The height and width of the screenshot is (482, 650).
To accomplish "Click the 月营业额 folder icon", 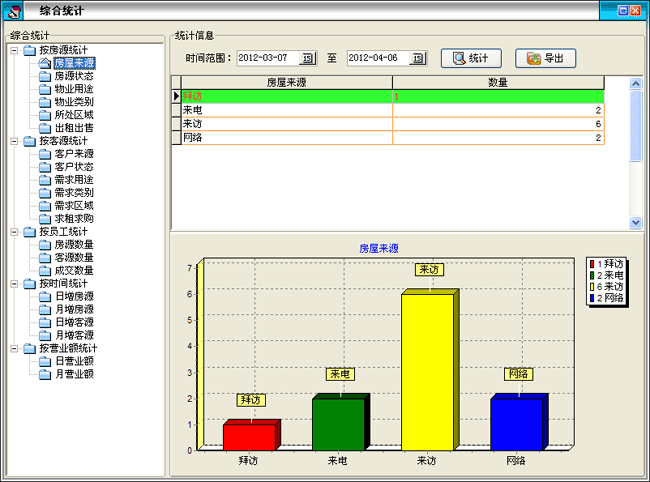I will (x=45, y=374).
